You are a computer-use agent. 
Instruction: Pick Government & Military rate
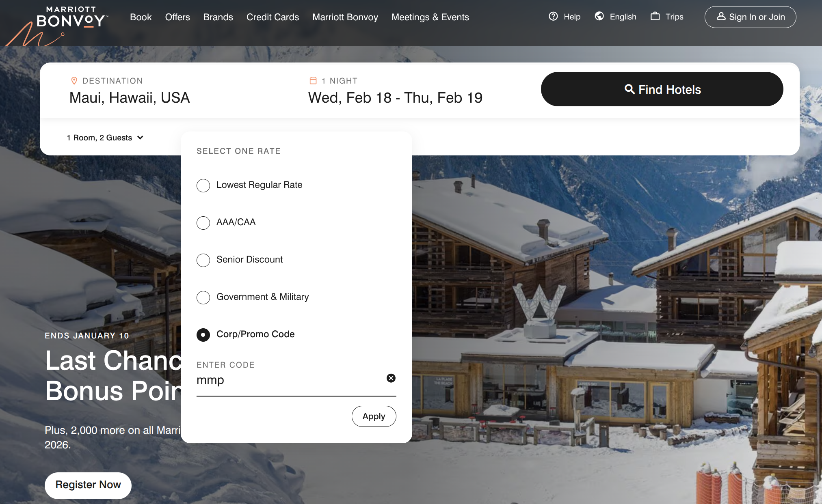click(203, 297)
